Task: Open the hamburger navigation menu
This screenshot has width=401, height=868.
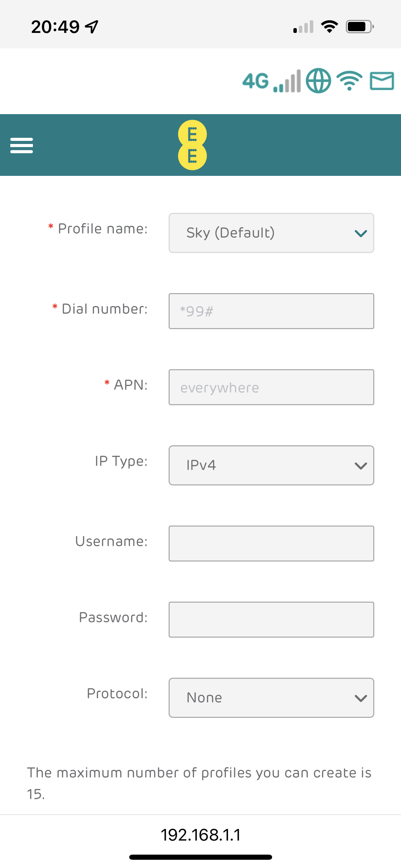Action: tap(21, 146)
